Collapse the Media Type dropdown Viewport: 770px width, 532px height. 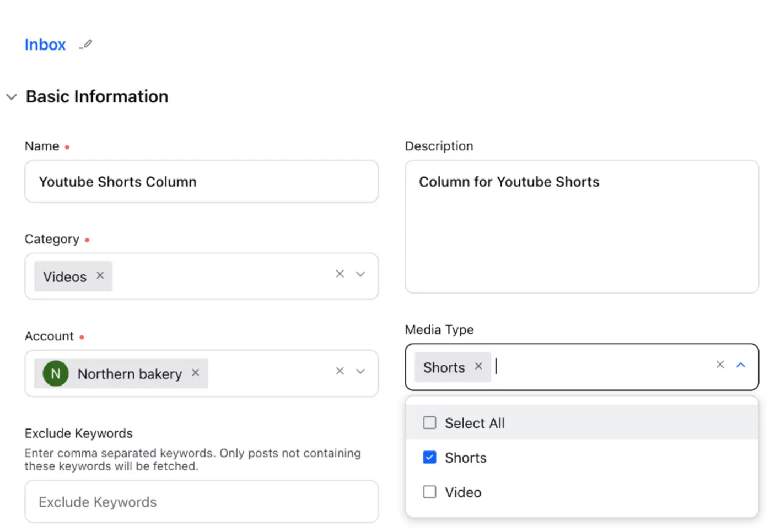click(741, 365)
